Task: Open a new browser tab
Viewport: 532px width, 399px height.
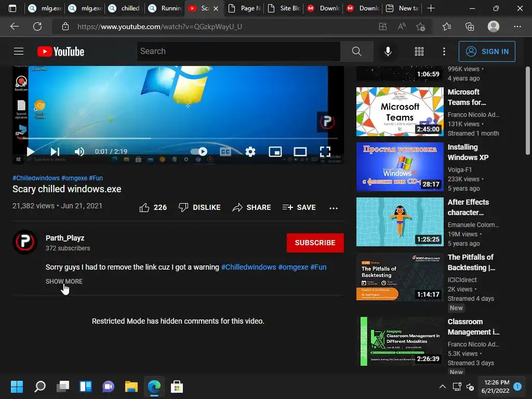Action: point(431,8)
